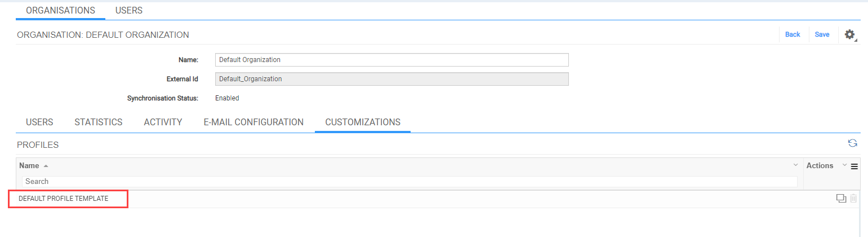Select the Organisations tab

click(x=61, y=10)
